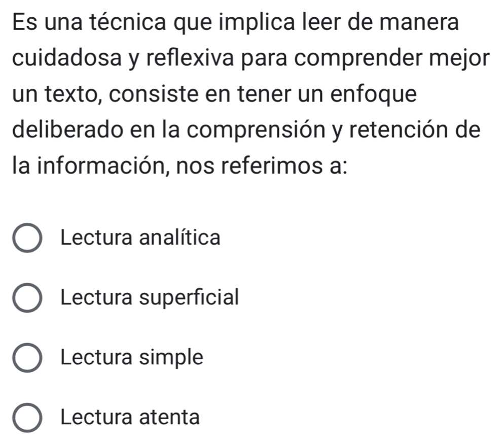Mark the "Lectura atenta" radio button
The height and width of the screenshot is (444, 504).
pos(28,418)
